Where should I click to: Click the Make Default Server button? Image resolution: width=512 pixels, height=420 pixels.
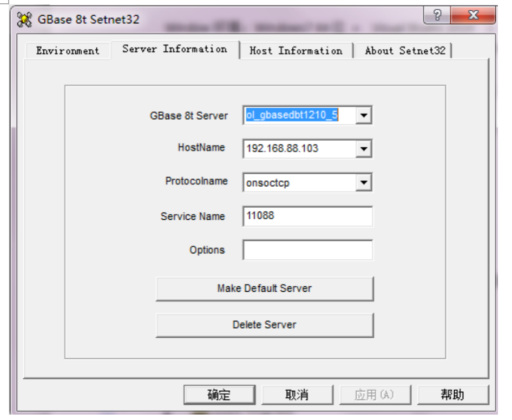click(x=265, y=288)
